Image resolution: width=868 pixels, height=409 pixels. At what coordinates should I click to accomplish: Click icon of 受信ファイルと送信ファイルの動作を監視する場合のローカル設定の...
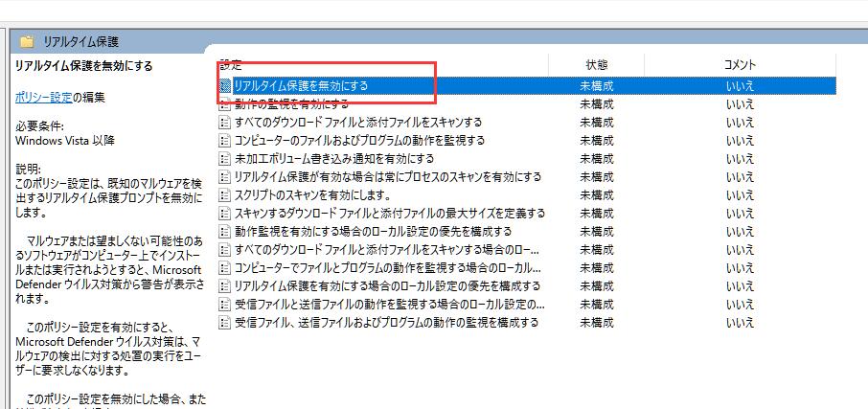(x=225, y=305)
